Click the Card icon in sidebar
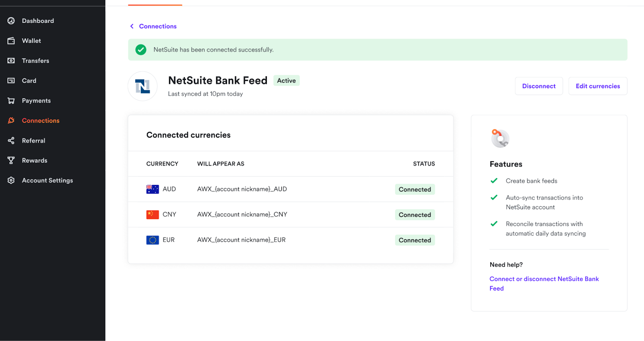 coord(11,80)
